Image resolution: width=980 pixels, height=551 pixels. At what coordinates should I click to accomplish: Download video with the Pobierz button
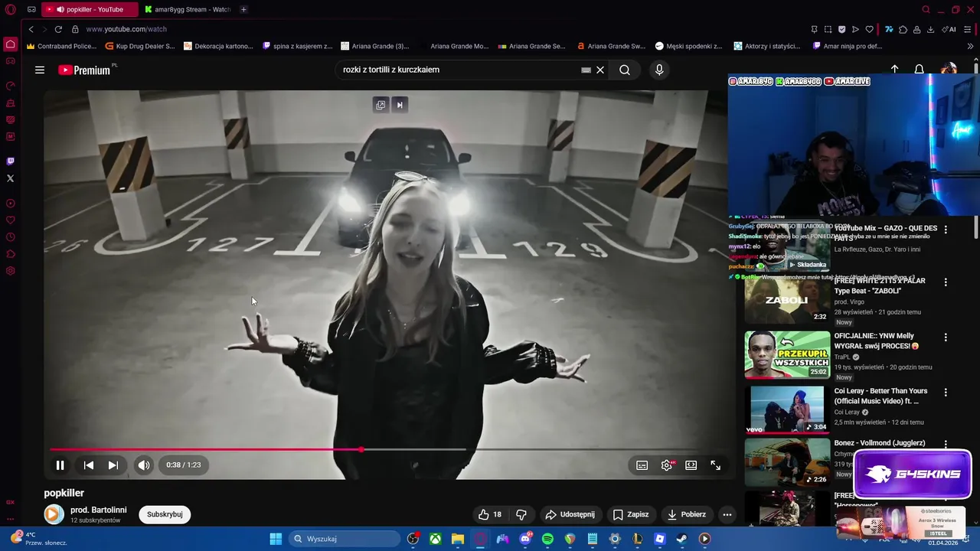click(687, 514)
